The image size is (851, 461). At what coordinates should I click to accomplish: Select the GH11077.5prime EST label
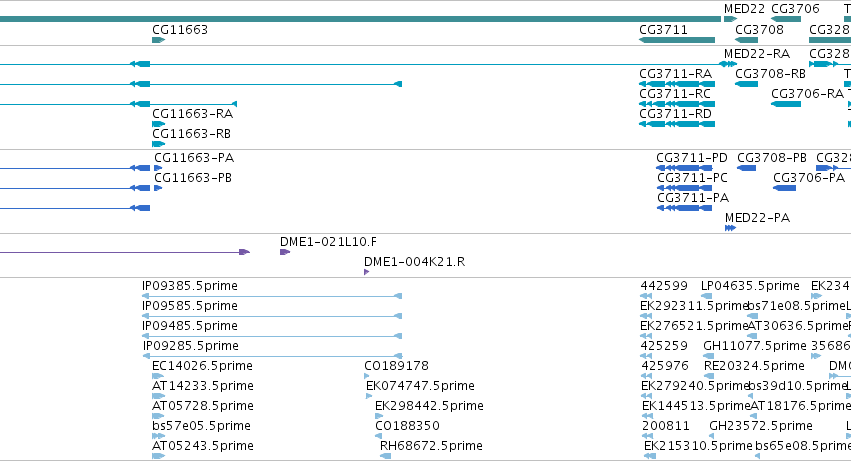[x=754, y=346]
